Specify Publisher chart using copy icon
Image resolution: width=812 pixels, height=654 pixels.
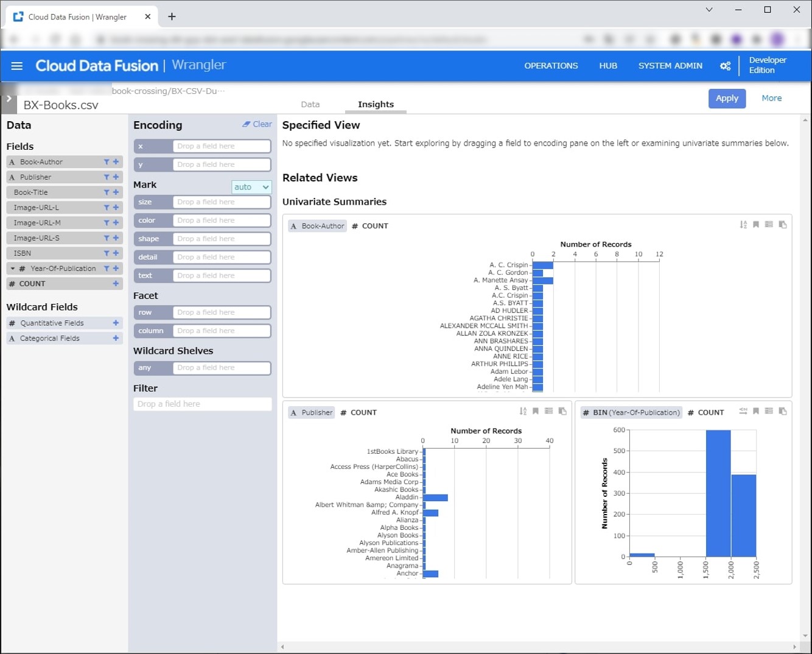[x=562, y=412]
